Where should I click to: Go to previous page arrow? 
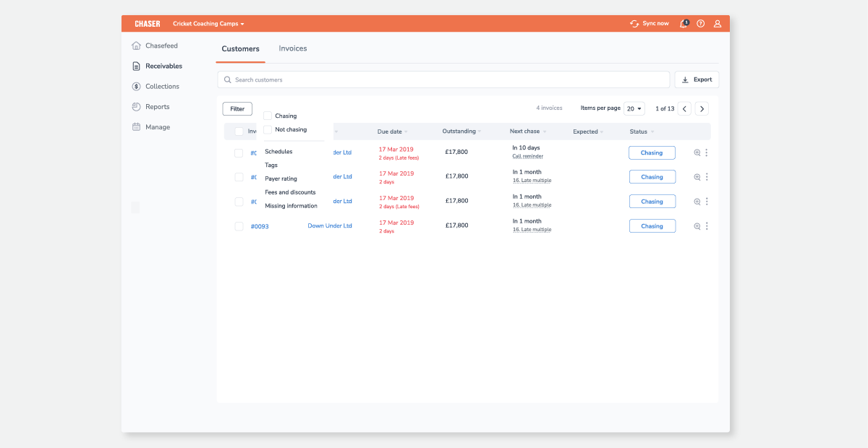(x=684, y=108)
